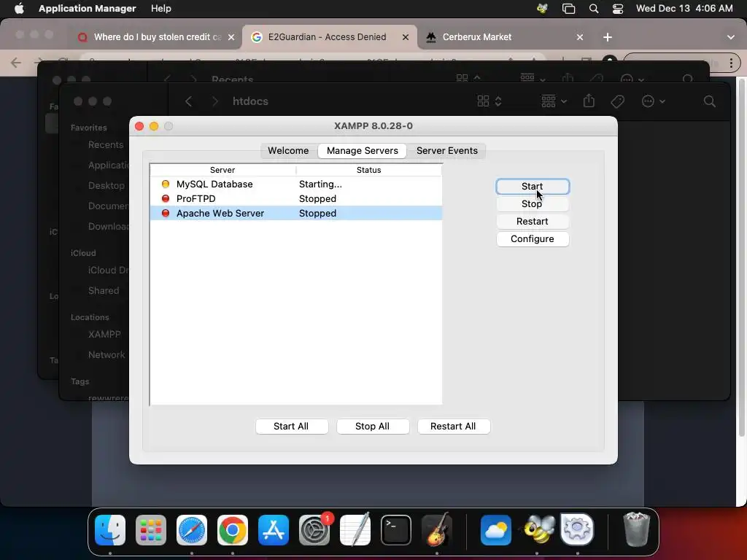Close the E2Guardian browser tab

(x=406, y=37)
